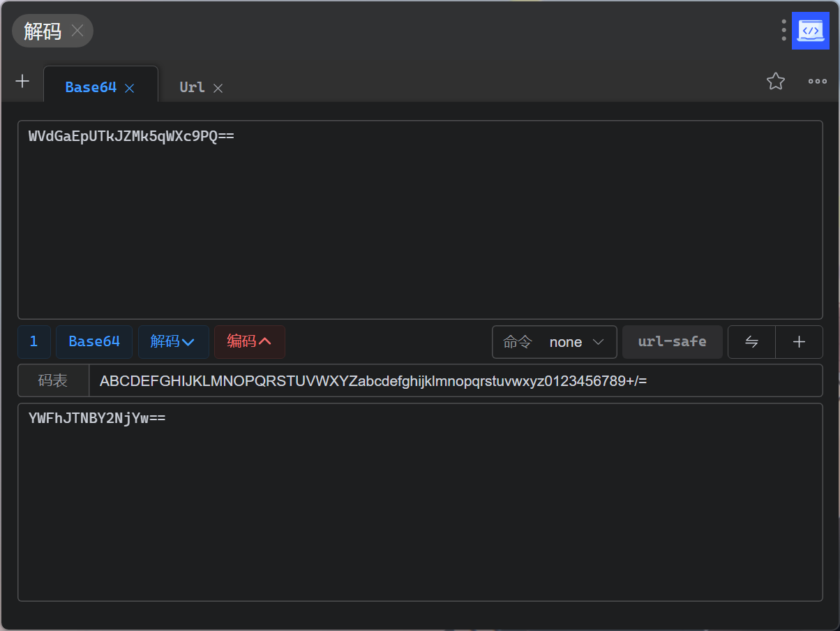Add a new step with plus button
Viewport: 840px width, 631px height.
click(800, 342)
